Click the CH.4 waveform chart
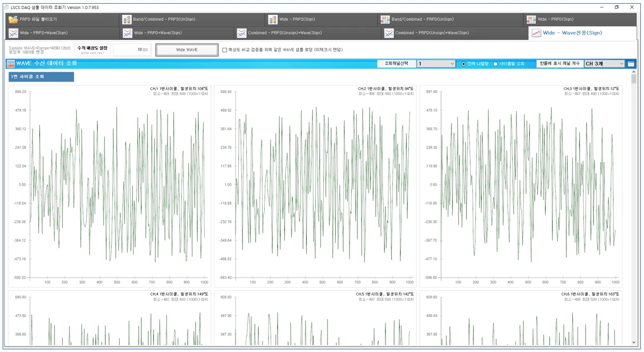The height and width of the screenshot is (352, 644). [110, 318]
